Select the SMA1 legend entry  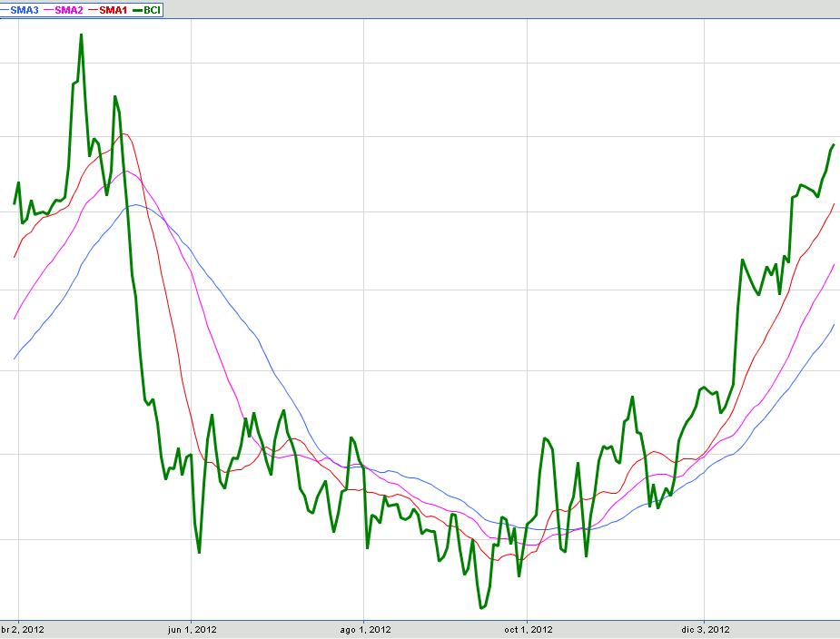[114, 9]
